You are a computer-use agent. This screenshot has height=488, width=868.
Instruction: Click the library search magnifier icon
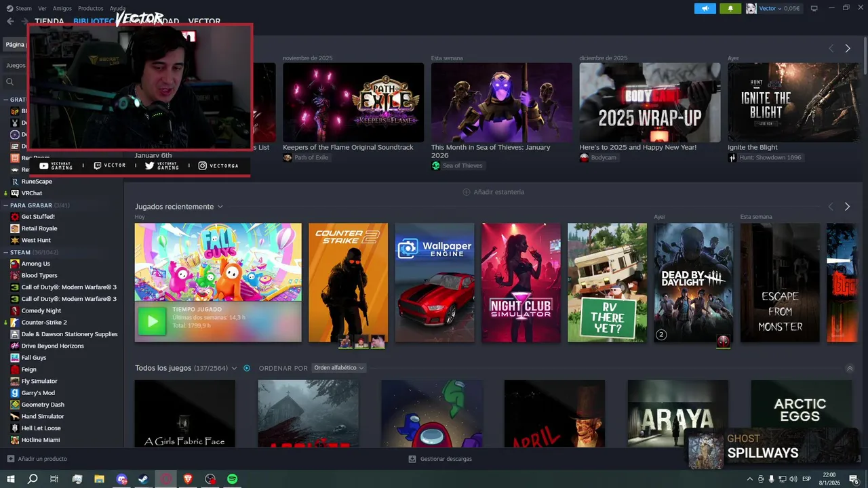pyautogui.click(x=9, y=81)
